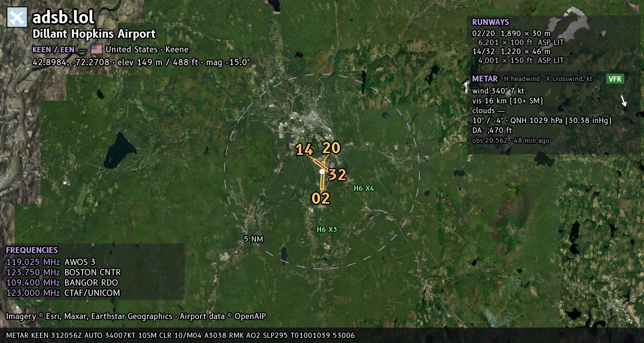Select runway 02 label on map
The height and width of the screenshot is (343, 644).
point(321,198)
